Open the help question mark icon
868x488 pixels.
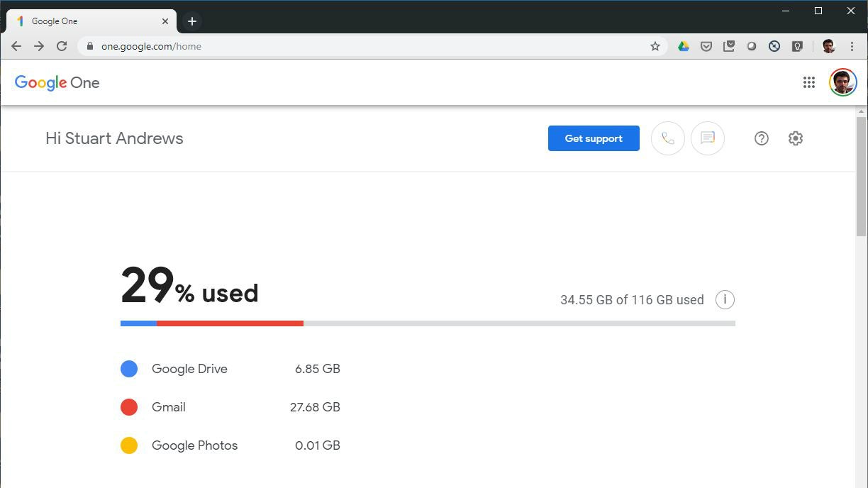tap(762, 138)
